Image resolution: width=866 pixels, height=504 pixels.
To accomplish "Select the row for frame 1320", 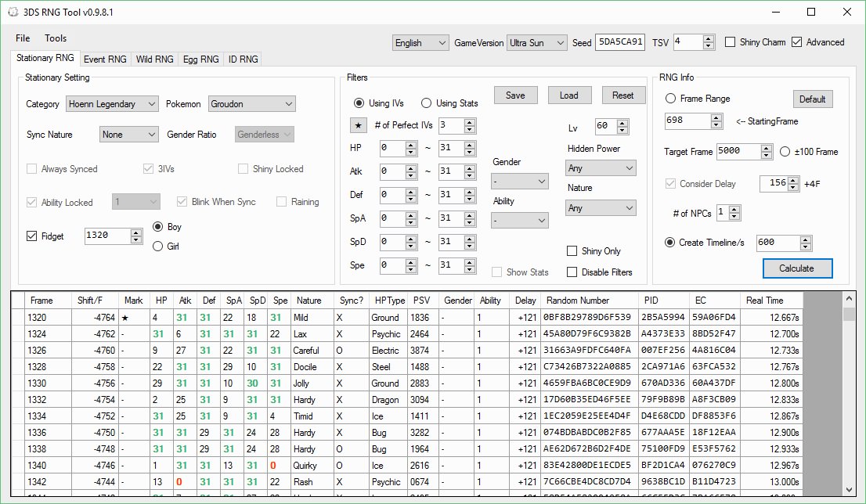I will click(x=407, y=318).
